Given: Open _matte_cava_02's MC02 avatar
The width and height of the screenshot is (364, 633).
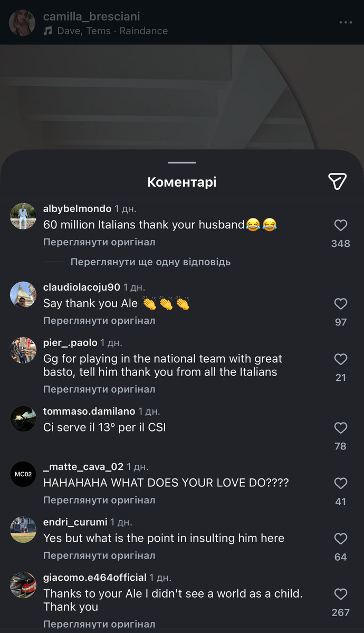Looking at the screenshot, I should 23,474.
